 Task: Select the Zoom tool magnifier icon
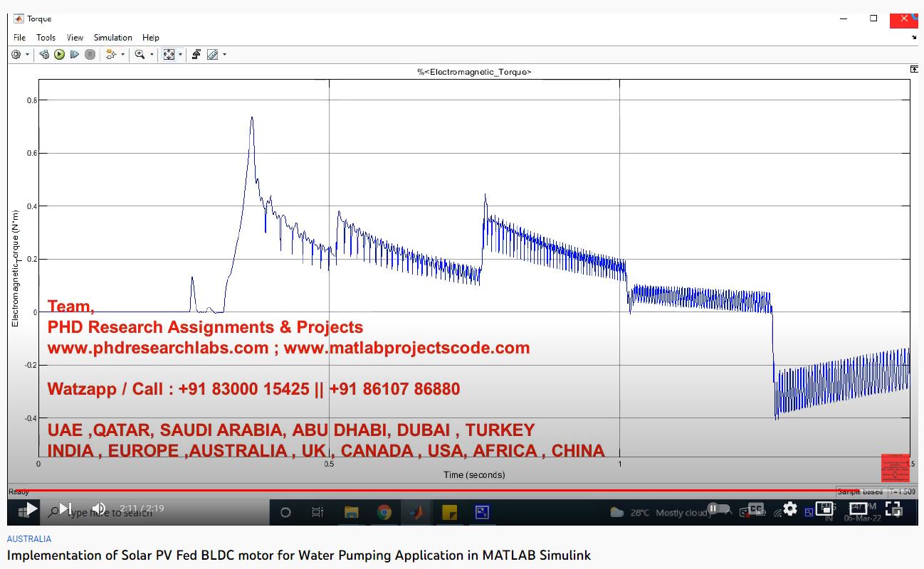click(140, 54)
